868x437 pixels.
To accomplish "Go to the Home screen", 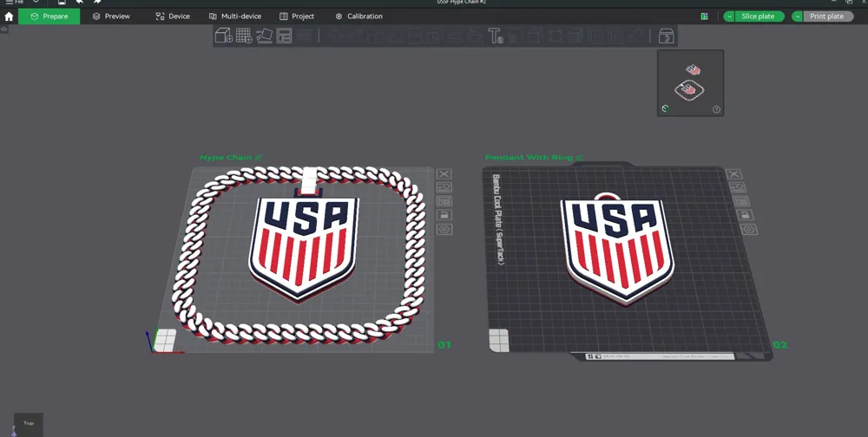I will [x=9, y=16].
